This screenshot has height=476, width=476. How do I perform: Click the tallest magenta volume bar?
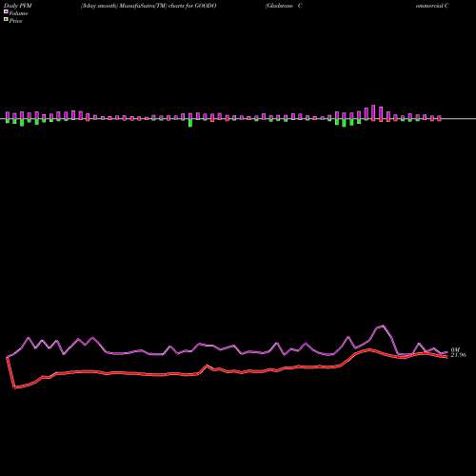(373, 112)
